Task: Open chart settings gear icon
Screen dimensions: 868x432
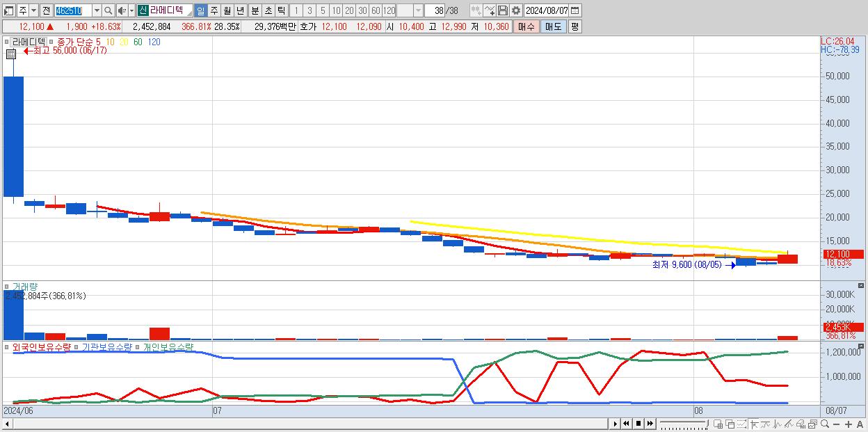Action: tap(515, 10)
